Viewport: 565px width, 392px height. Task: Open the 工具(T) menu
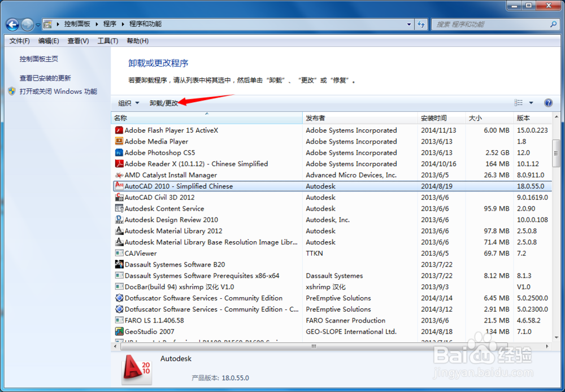tap(108, 41)
